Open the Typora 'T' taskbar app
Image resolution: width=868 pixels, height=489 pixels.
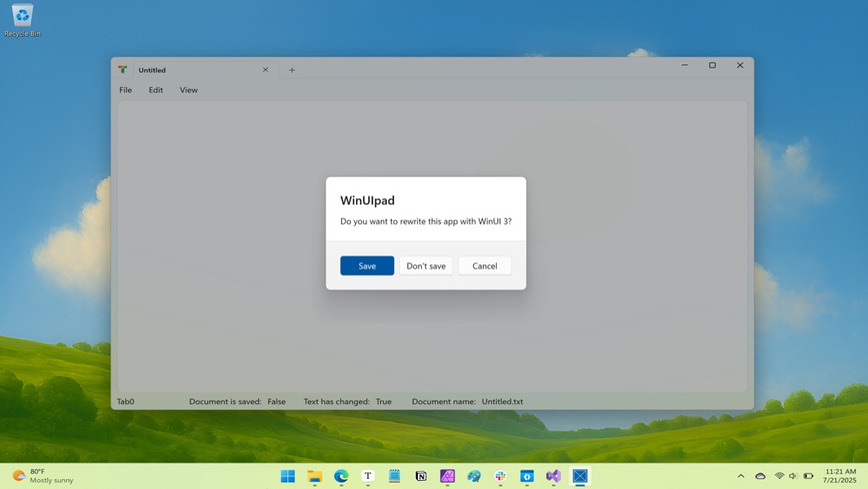(367, 476)
